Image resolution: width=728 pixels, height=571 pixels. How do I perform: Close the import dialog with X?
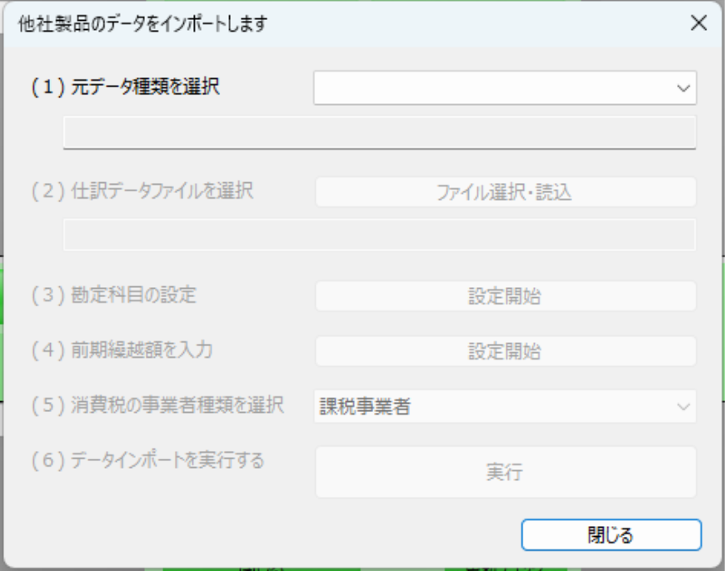[699, 22]
